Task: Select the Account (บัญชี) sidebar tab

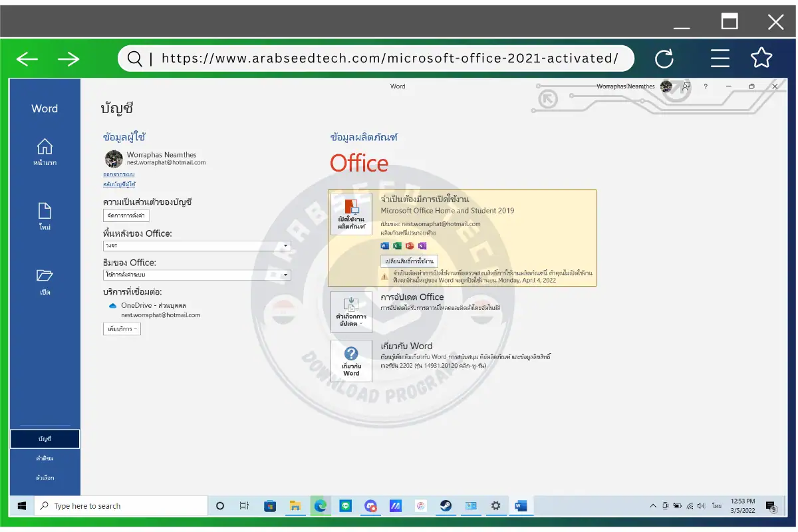Action: pyautogui.click(x=45, y=439)
